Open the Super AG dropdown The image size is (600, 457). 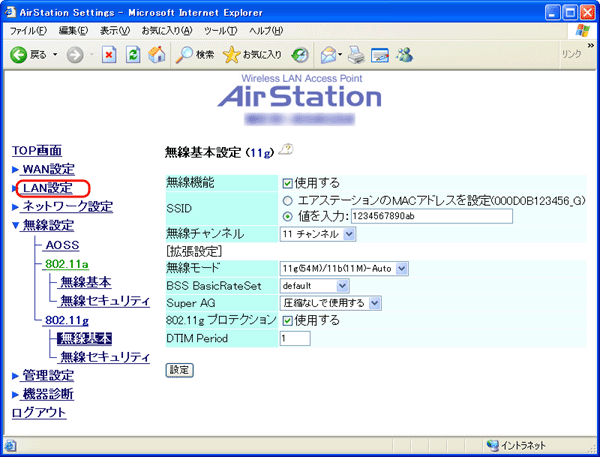331,303
